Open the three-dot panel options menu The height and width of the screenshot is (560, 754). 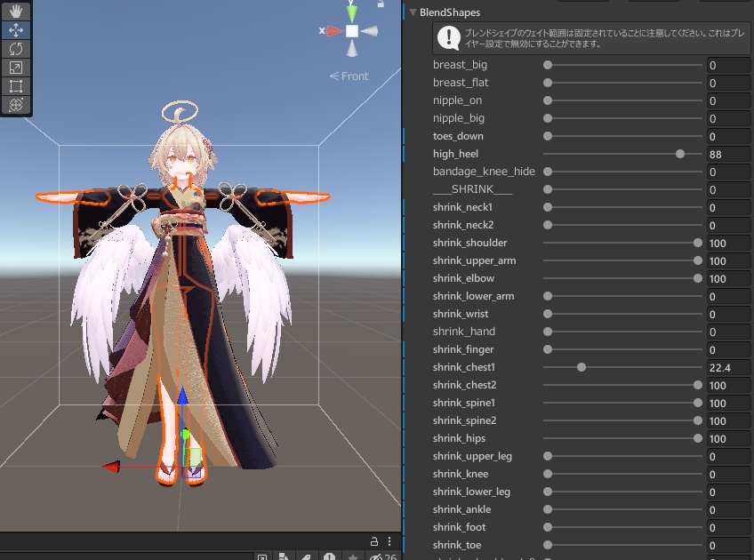[389, 541]
